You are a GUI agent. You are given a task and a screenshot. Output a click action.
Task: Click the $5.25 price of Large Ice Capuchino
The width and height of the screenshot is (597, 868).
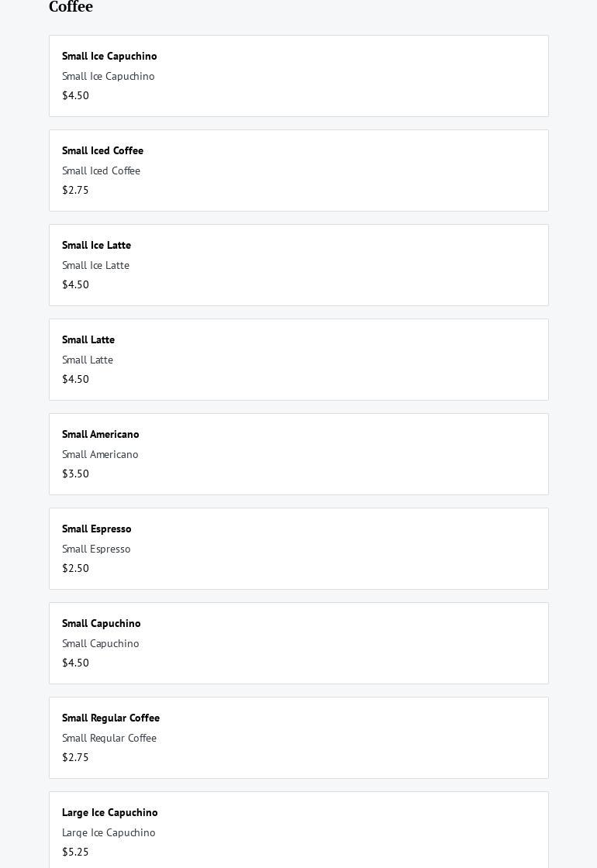pyautogui.click(x=75, y=852)
